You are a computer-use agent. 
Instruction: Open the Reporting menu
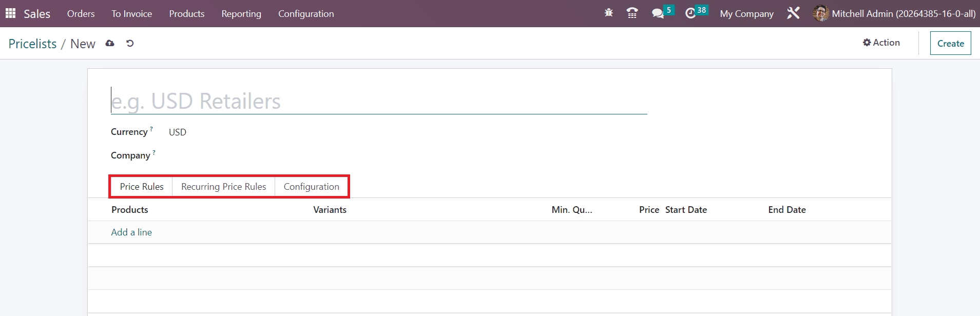[241, 14]
